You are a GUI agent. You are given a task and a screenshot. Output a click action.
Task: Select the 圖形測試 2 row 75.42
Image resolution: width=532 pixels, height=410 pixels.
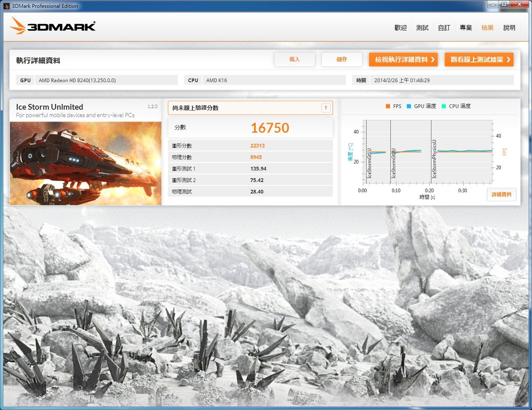250,180
